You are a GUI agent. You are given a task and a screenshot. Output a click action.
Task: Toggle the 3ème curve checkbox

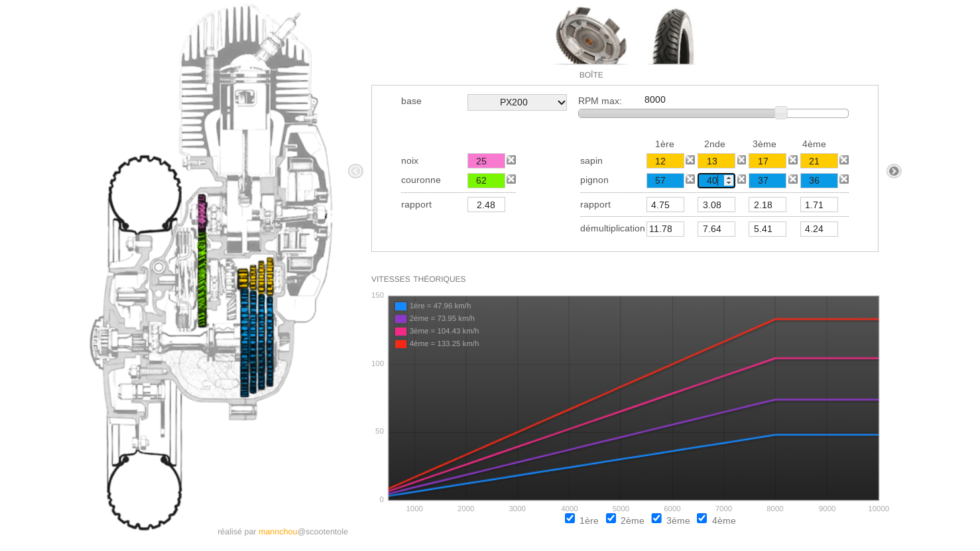(x=656, y=519)
